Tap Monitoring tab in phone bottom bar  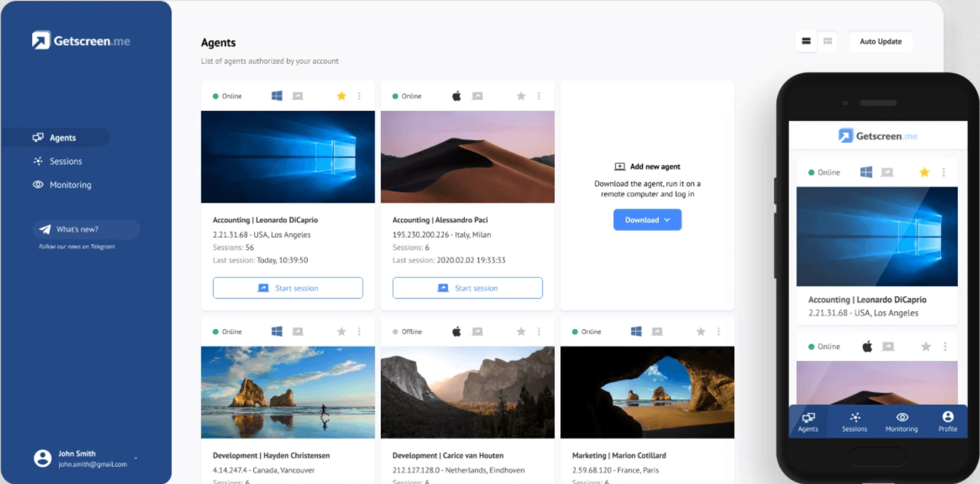tap(901, 422)
